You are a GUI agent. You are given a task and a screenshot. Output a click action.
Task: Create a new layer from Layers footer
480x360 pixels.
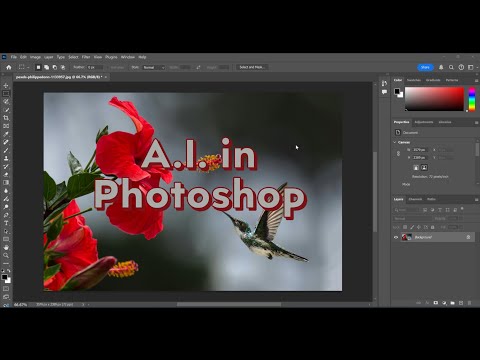point(461,303)
